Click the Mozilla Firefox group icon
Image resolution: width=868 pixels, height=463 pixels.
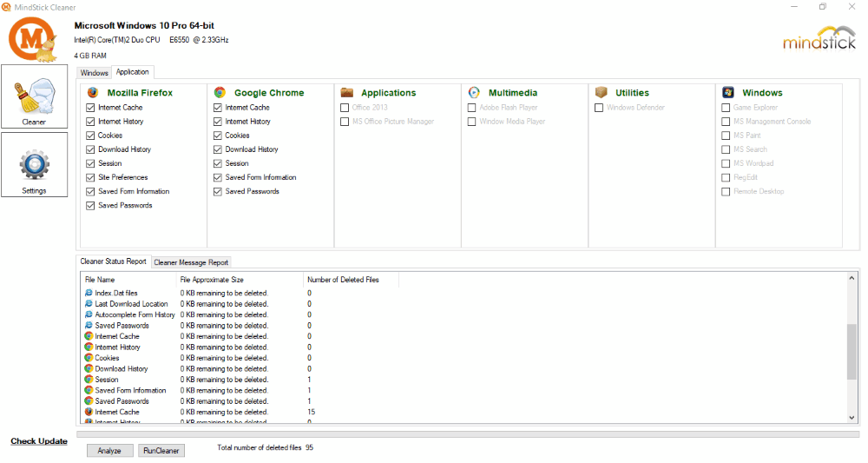click(x=93, y=92)
